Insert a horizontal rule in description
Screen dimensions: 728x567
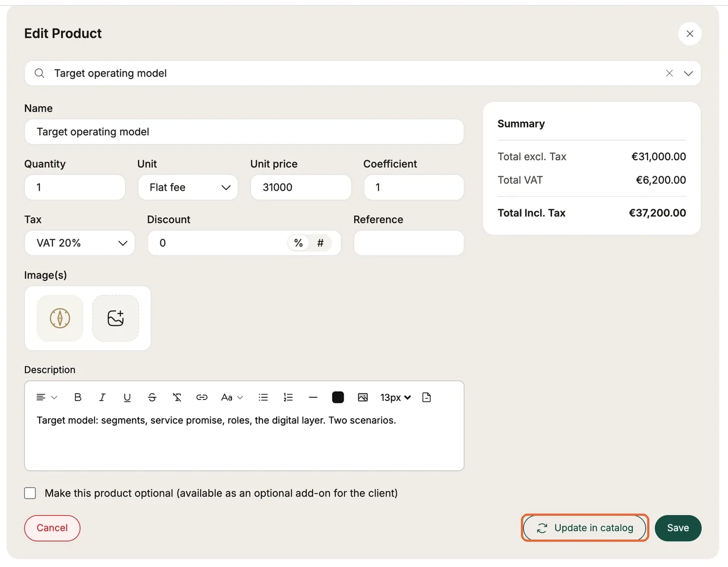click(313, 397)
